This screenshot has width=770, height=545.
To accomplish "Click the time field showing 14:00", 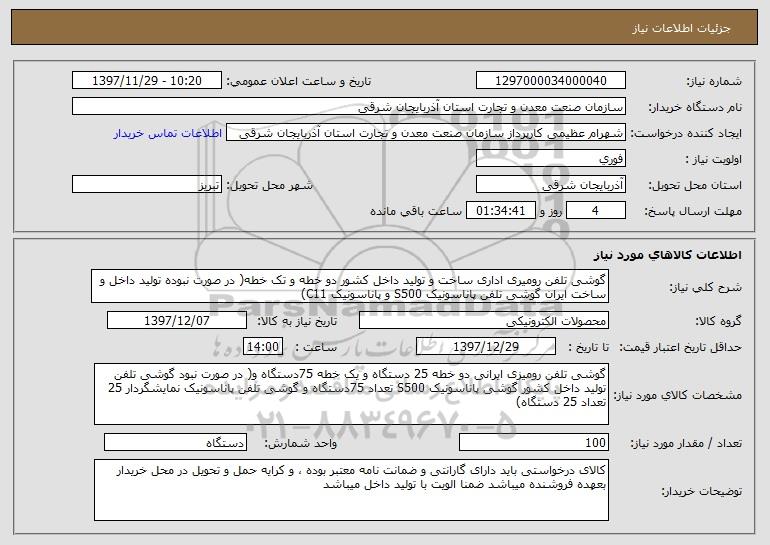I will coord(263,347).
